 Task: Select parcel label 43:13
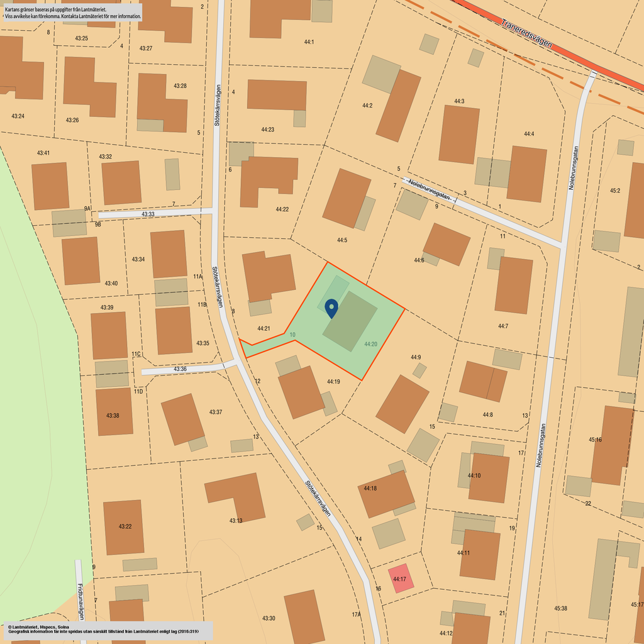pos(236,520)
